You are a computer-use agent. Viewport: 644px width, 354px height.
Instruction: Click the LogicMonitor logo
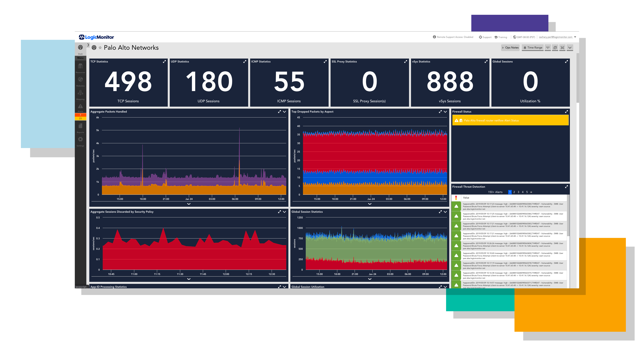coord(96,37)
